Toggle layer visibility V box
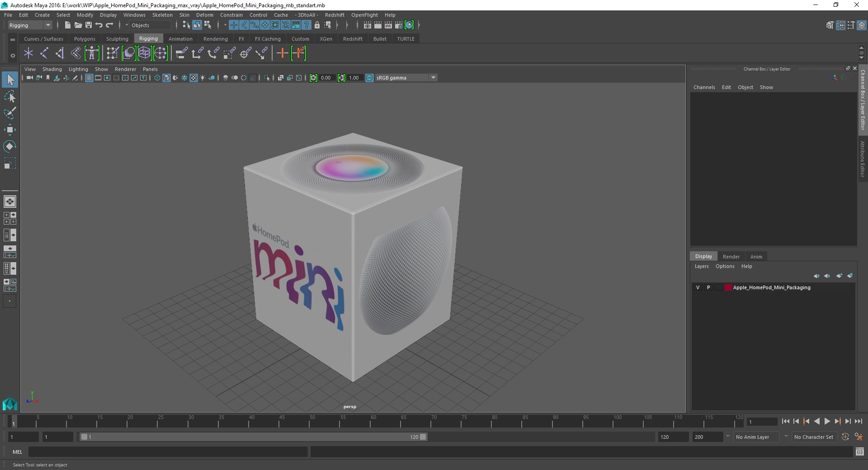This screenshot has height=470, width=868. point(698,287)
